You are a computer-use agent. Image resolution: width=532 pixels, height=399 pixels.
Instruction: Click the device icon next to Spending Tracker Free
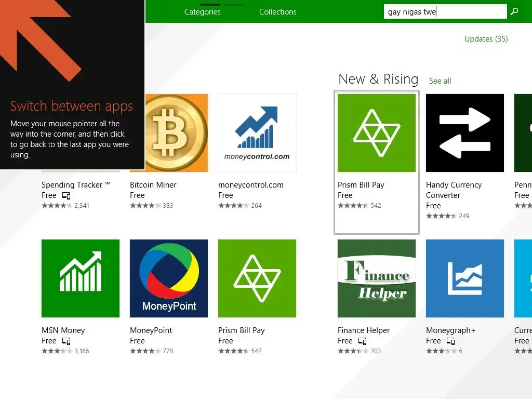coord(66,195)
